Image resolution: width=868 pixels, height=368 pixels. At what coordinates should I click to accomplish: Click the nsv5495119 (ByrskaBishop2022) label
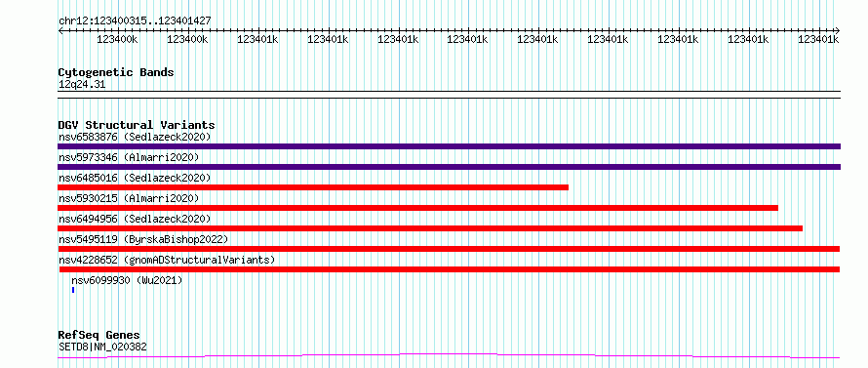click(x=143, y=239)
